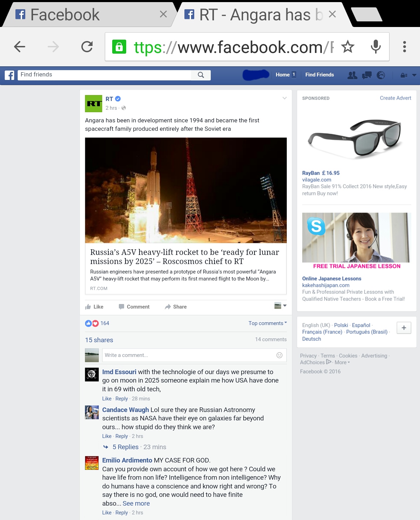Click RayBan £16.95 advert title
Viewport: 420px width, 520px height.
click(321, 173)
